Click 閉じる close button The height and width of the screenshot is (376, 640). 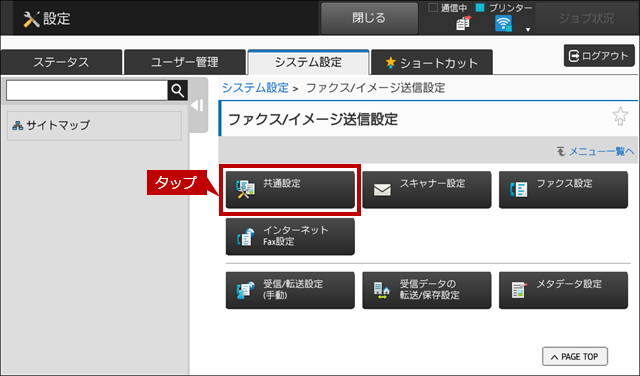pyautogui.click(x=369, y=18)
